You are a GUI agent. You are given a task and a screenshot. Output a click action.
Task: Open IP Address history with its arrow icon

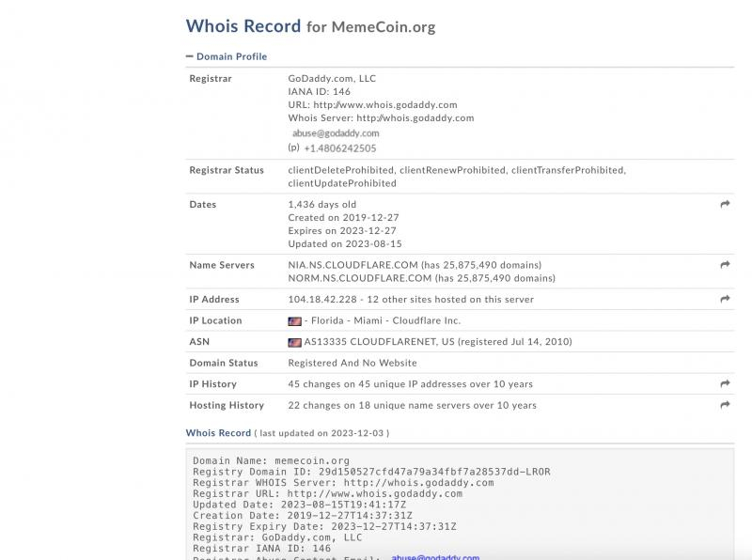[723, 299]
